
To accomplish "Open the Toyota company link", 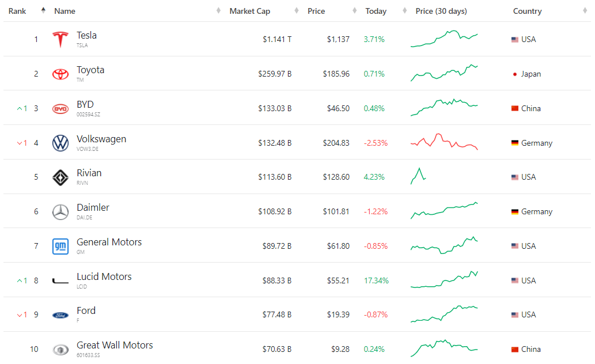I will [90, 70].
